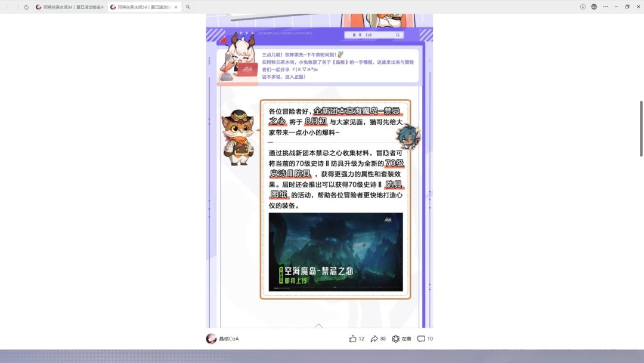Open the three-dots more menu
Viewport: 644px width, 363px height.
(605, 7)
